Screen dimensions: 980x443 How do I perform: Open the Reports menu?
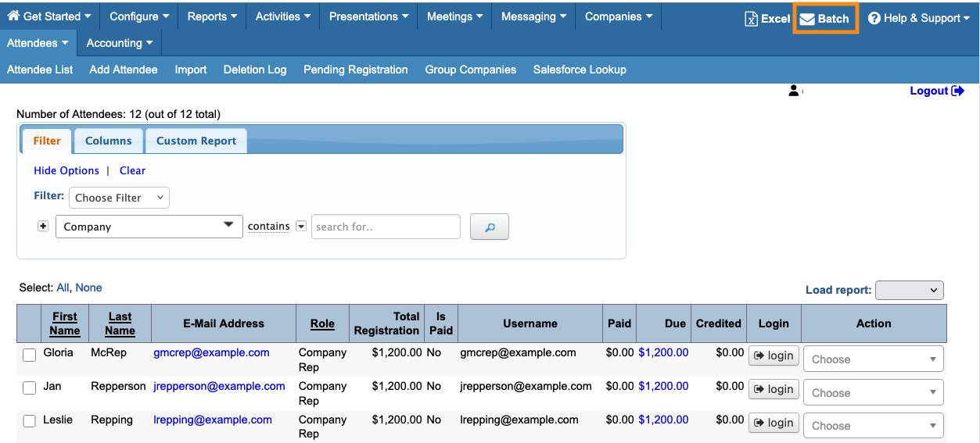click(x=212, y=16)
